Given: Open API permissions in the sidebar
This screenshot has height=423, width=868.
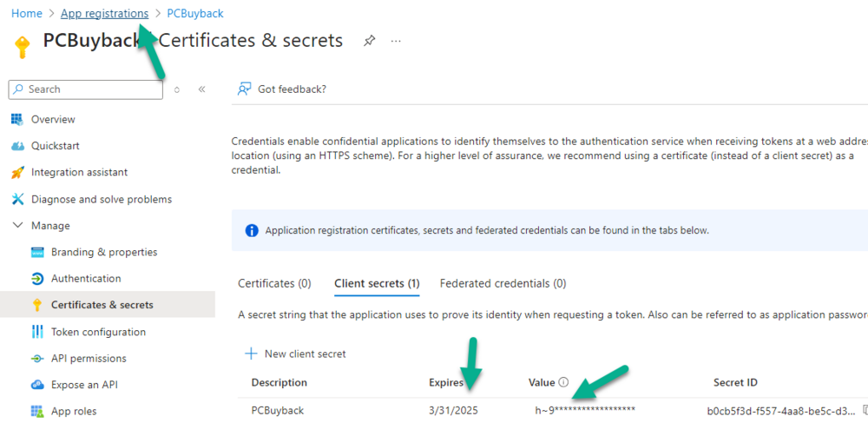Looking at the screenshot, I should click(x=89, y=358).
